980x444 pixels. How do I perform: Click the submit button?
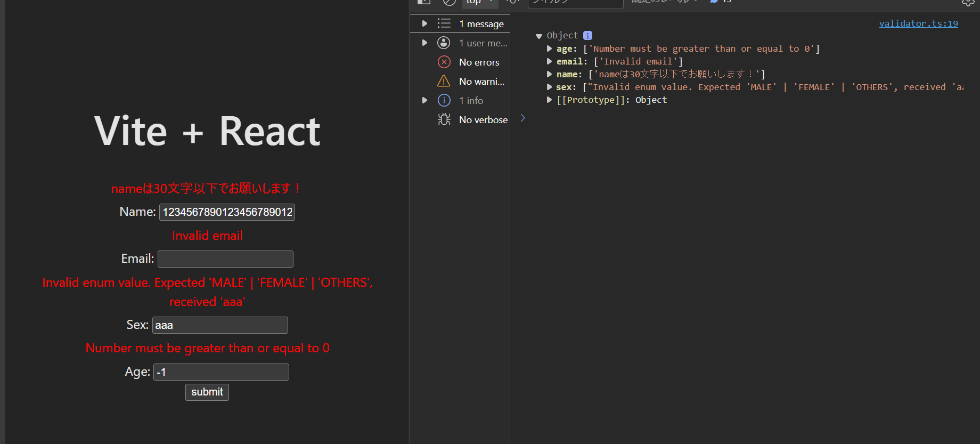coord(207,392)
